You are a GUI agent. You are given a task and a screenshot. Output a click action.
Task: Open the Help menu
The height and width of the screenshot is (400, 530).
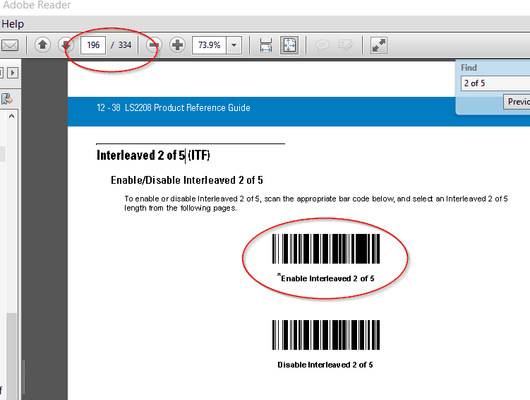(13, 24)
